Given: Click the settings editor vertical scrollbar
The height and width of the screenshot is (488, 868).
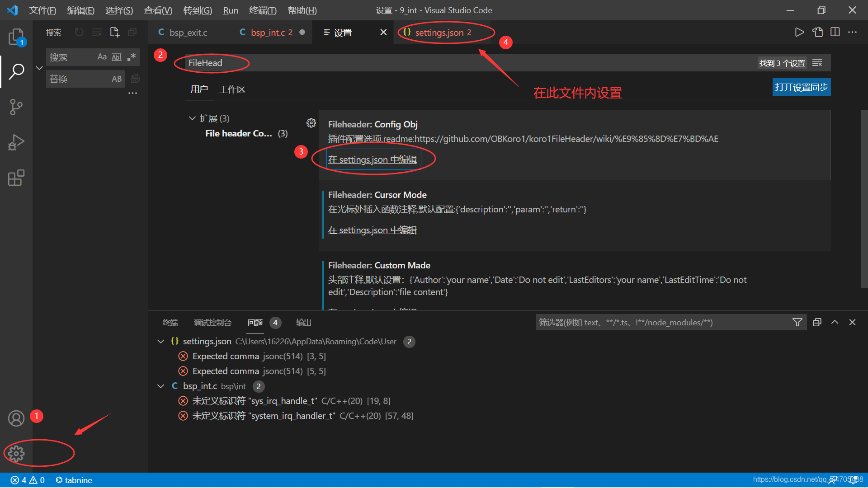Looking at the screenshot, I should click(864, 199).
